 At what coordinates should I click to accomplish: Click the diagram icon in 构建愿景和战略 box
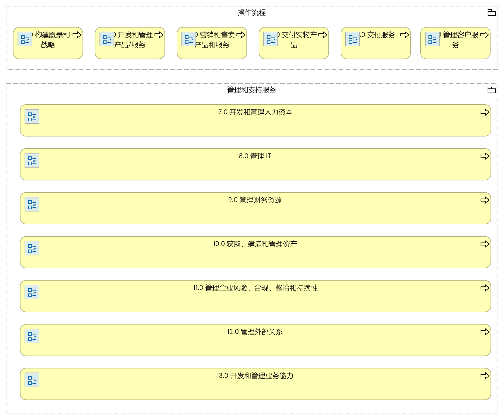(25, 39)
